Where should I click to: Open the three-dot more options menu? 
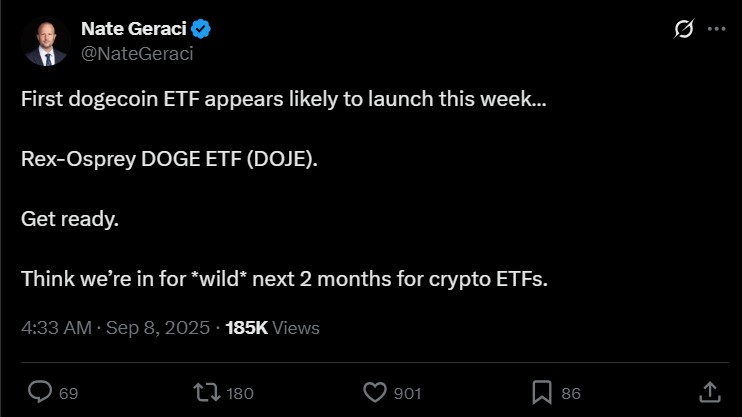[x=716, y=30]
